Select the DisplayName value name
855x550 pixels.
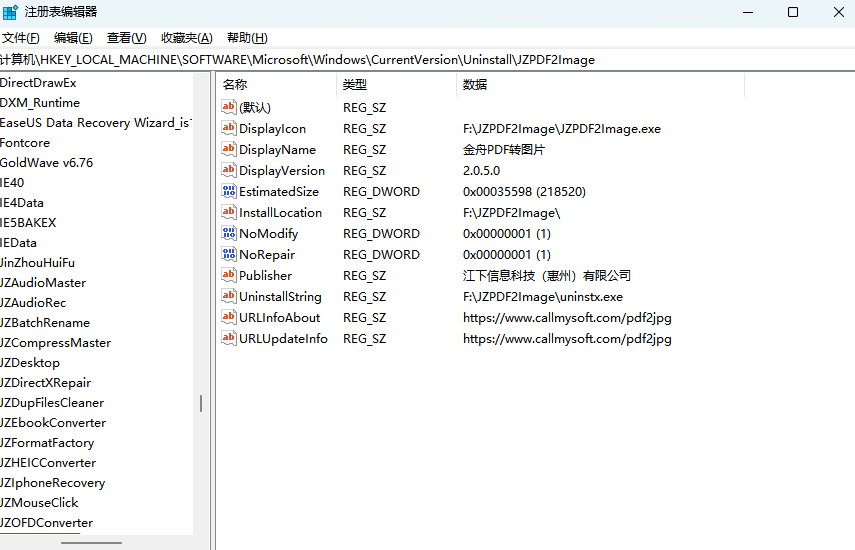(278, 149)
